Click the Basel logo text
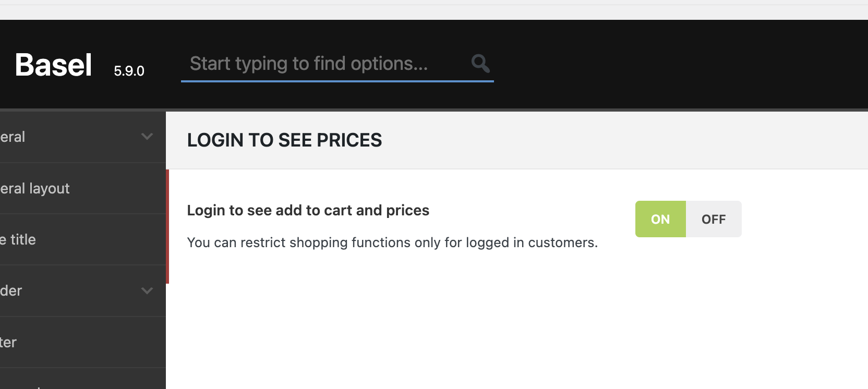 [x=53, y=65]
